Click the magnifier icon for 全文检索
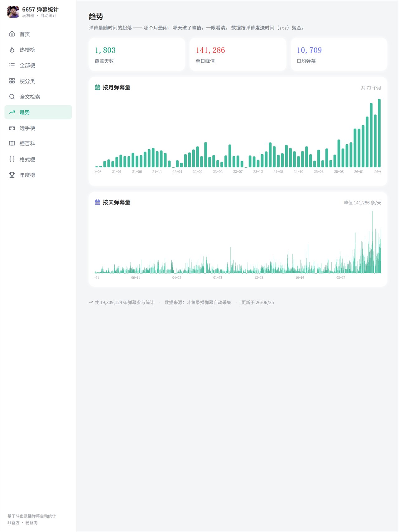Screen dimensions: 399x532 (x=12, y=97)
